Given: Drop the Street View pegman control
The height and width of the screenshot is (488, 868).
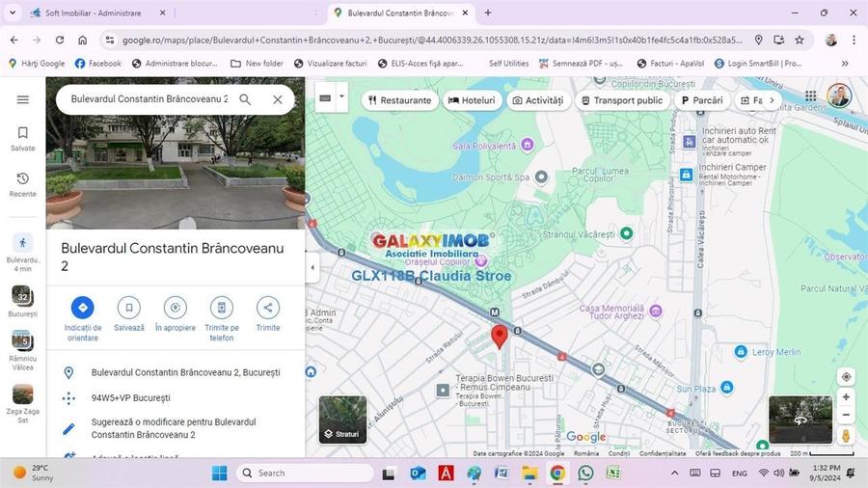Looking at the screenshot, I should 846,436.
